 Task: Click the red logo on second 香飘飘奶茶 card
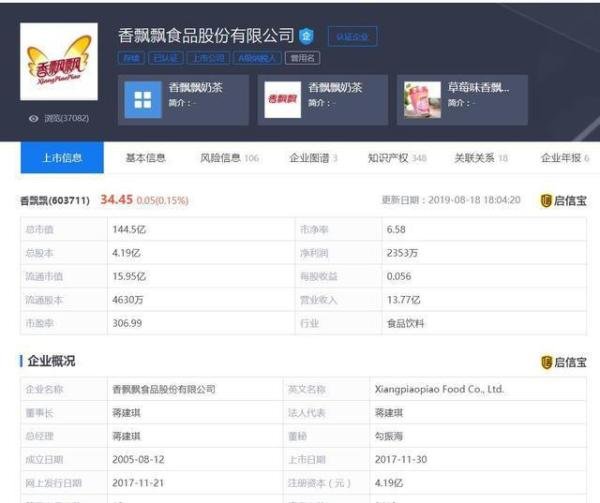coord(282,100)
